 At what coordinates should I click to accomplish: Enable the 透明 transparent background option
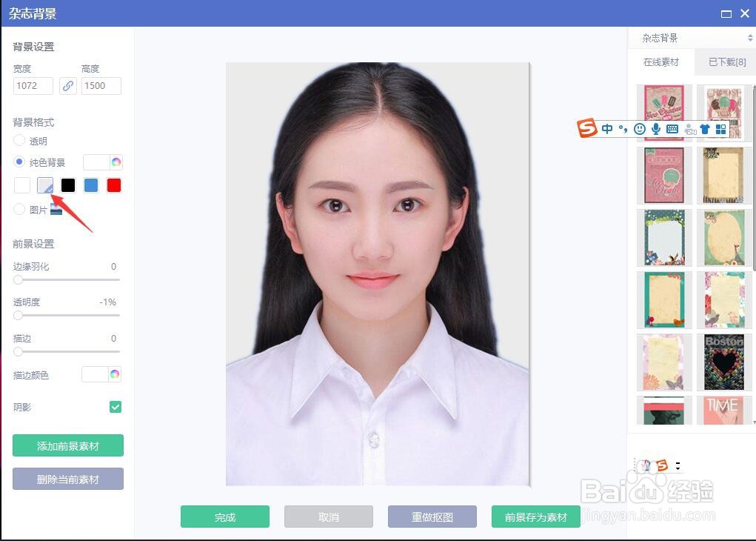(x=19, y=141)
